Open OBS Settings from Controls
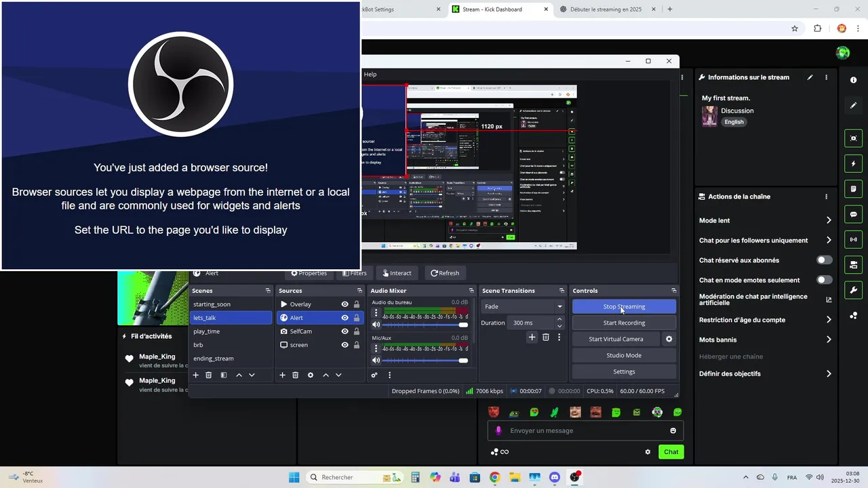868x488 pixels. click(624, 371)
